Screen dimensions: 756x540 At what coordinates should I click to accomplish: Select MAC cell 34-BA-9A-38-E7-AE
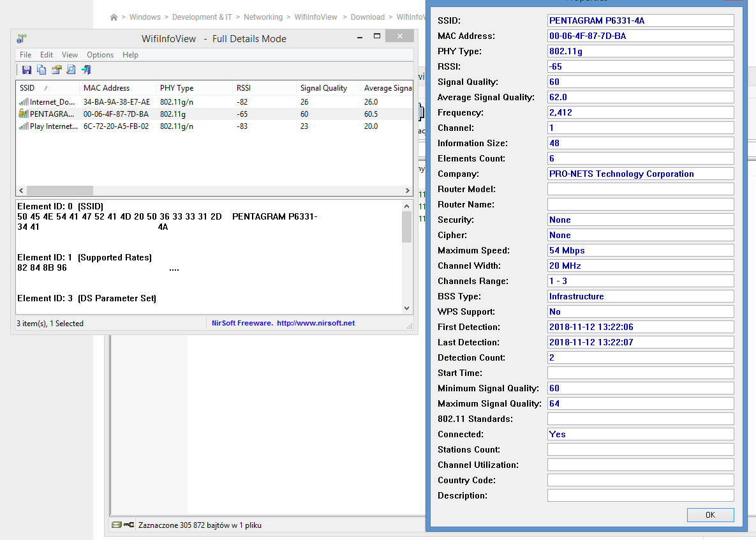117,102
